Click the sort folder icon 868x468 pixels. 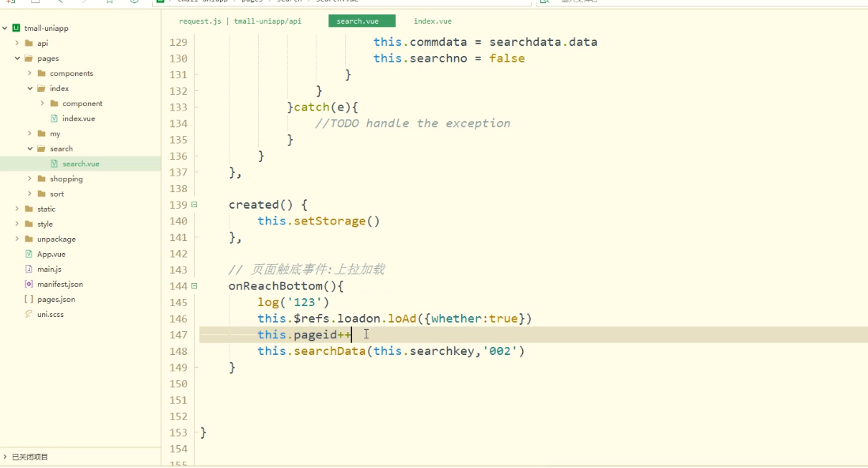(x=41, y=194)
